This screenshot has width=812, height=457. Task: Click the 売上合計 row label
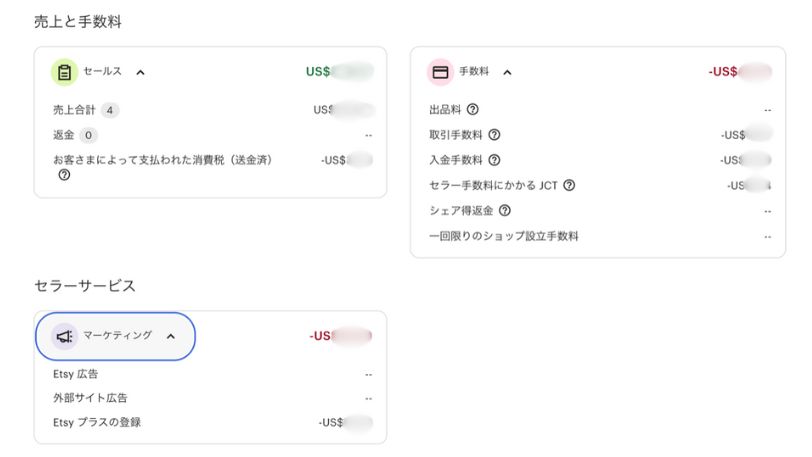click(x=74, y=109)
